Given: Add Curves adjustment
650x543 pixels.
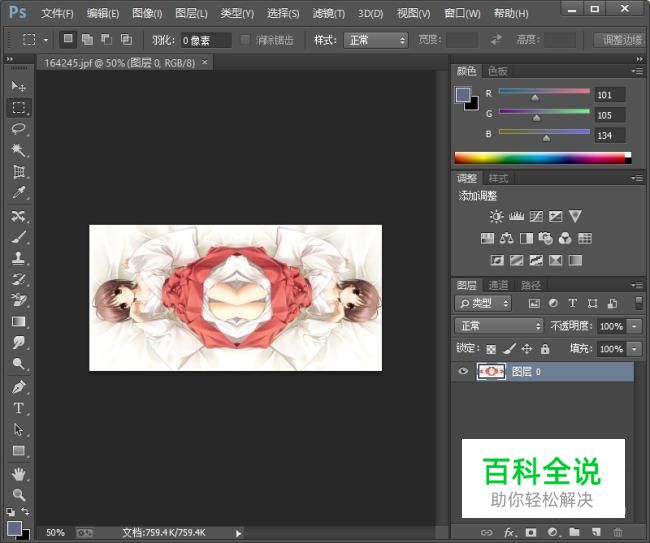Looking at the screenshot, I should pyautogui.click(x=536, y=216).
